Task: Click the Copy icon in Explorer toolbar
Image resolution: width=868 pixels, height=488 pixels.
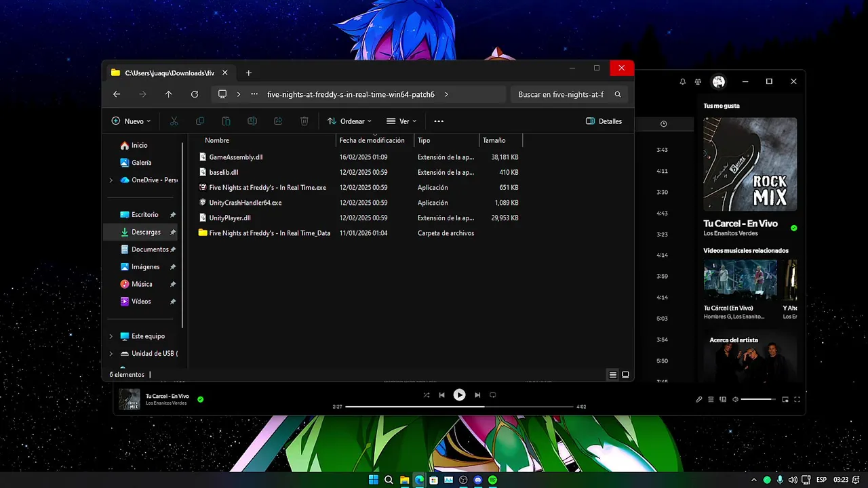Action: click(x=200, y=121)
